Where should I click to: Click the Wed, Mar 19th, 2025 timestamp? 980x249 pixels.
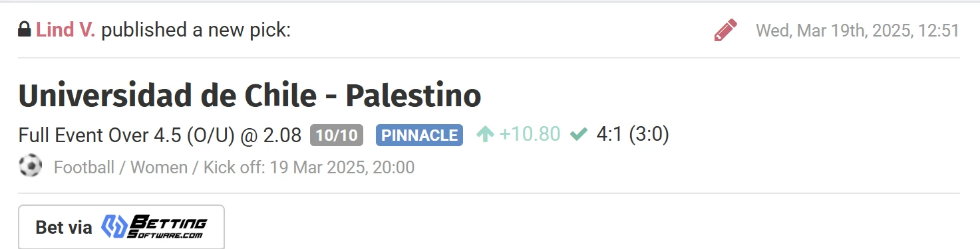(857, 31)
